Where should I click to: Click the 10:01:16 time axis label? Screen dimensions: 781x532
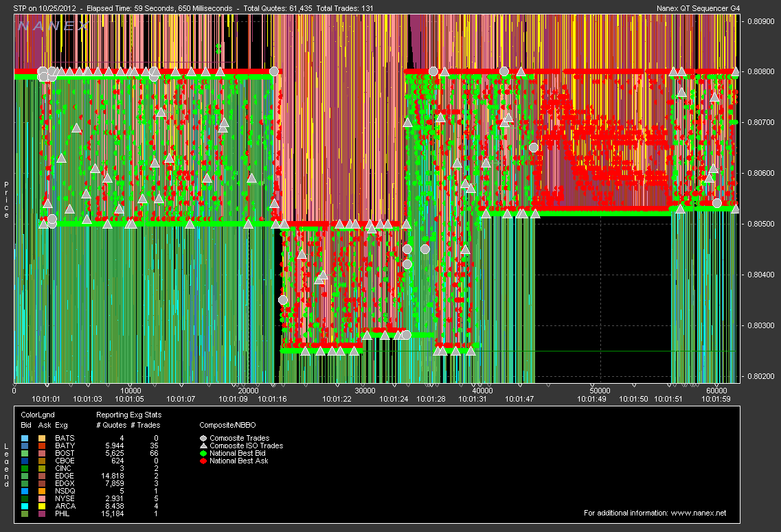tap(273, 399)
